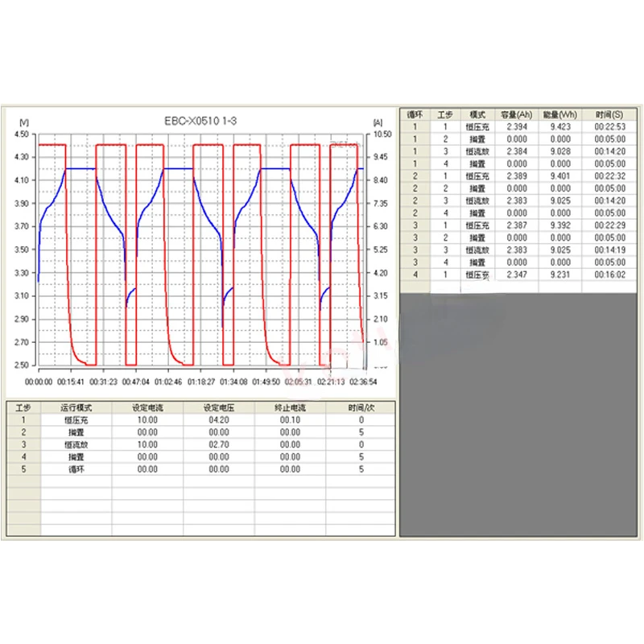Click the 设定电流 column header
644x644 pixels.
pos(147,408)
